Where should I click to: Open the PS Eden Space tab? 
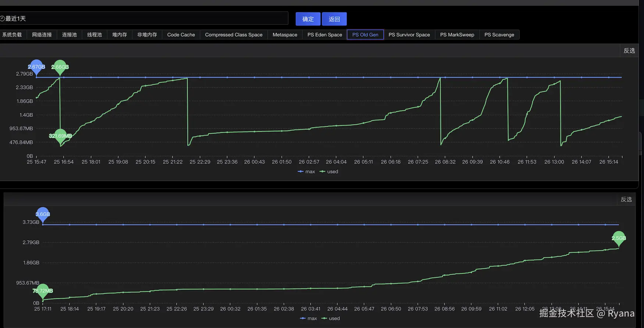[x=325, y=35]
